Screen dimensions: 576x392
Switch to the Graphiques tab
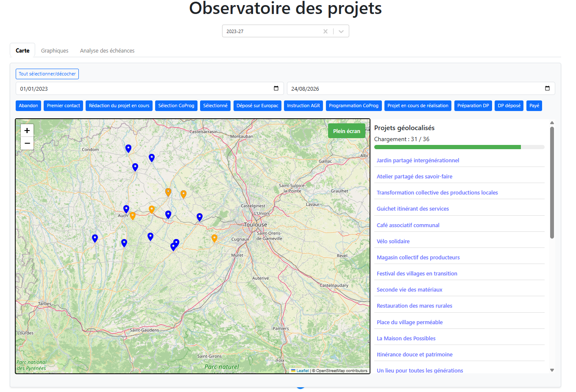(x=55, y=50)
